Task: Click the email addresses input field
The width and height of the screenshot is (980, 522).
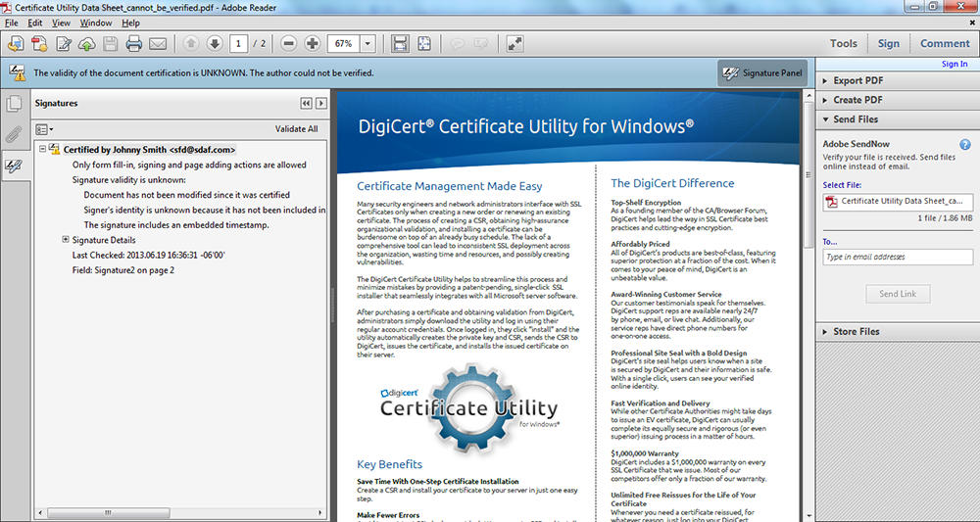Action: coord(898,257)
